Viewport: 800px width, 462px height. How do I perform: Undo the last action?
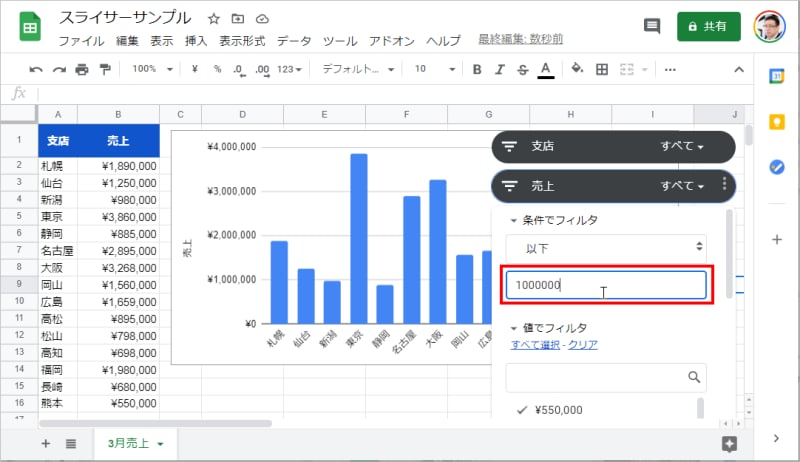pyautogui.click(x=36, y=69)
